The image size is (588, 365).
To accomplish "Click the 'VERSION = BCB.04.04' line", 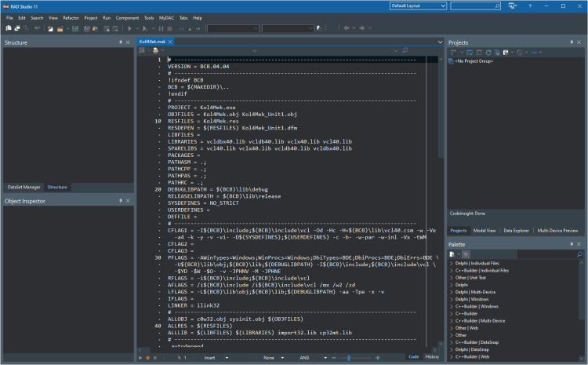I will tap(198, 67).
